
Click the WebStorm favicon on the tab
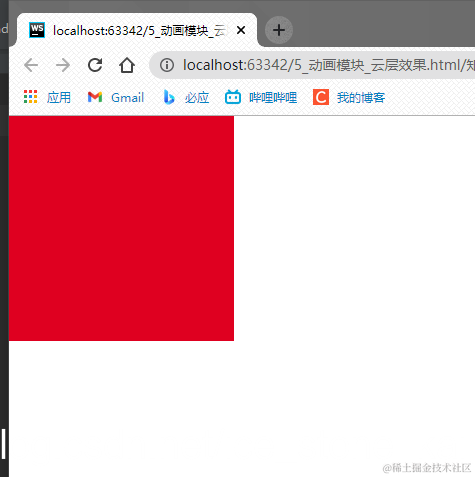tap(37, 30)
